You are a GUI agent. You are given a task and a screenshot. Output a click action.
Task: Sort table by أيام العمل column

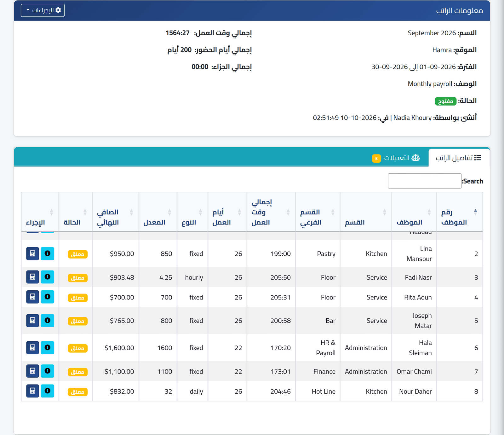click(x=227, y=212)
